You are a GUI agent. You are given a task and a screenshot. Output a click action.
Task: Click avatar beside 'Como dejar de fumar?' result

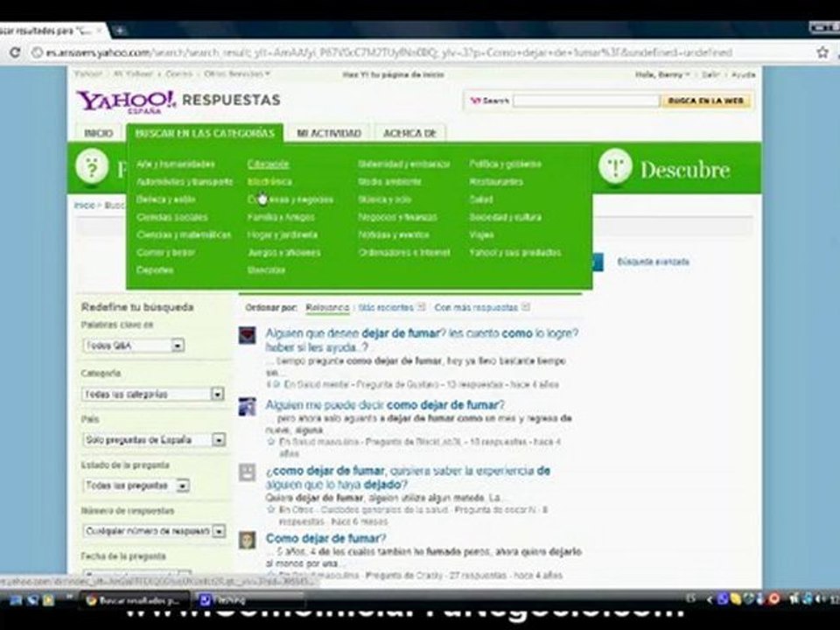(x=247, y=540)
